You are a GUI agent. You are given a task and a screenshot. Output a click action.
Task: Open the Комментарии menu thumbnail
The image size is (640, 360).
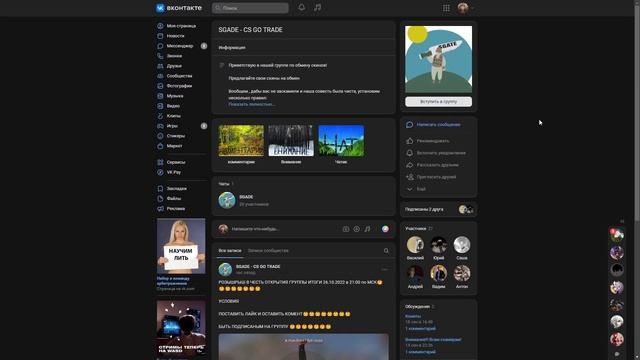point(241,141)
